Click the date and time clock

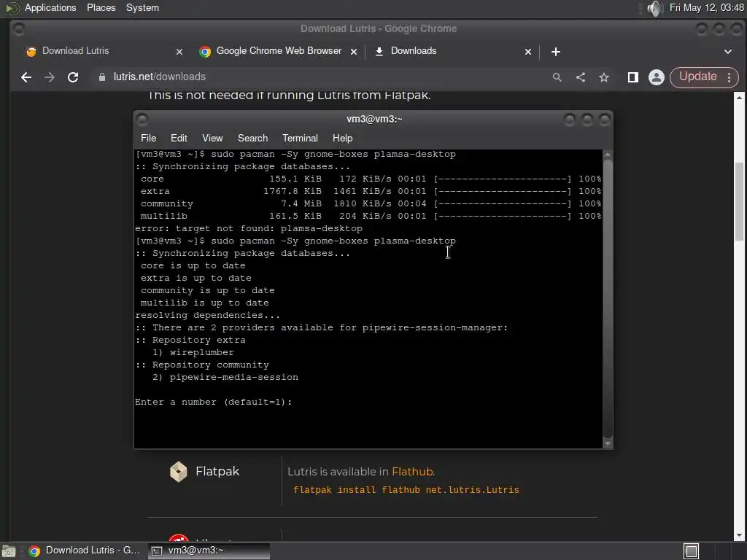[x=706, y=7]
